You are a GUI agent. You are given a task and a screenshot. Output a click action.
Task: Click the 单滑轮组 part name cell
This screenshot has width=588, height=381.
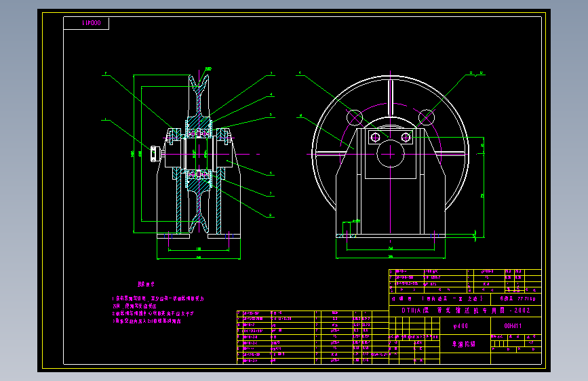click(464, 344)
